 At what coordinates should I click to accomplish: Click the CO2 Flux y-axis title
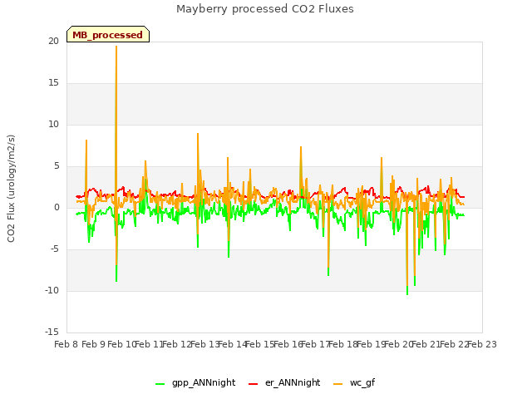coord(11,189)
